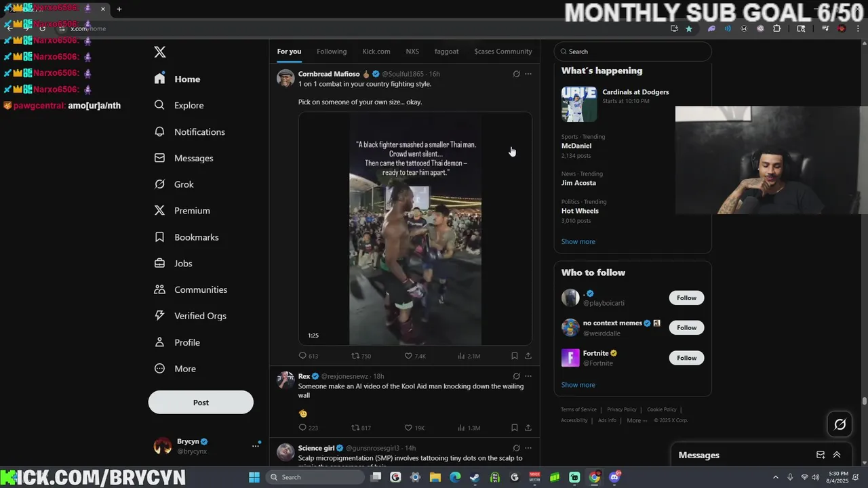Screen dimensions: 868x488
Task: Open Profile from the sidebar
Action: [177, 342]
